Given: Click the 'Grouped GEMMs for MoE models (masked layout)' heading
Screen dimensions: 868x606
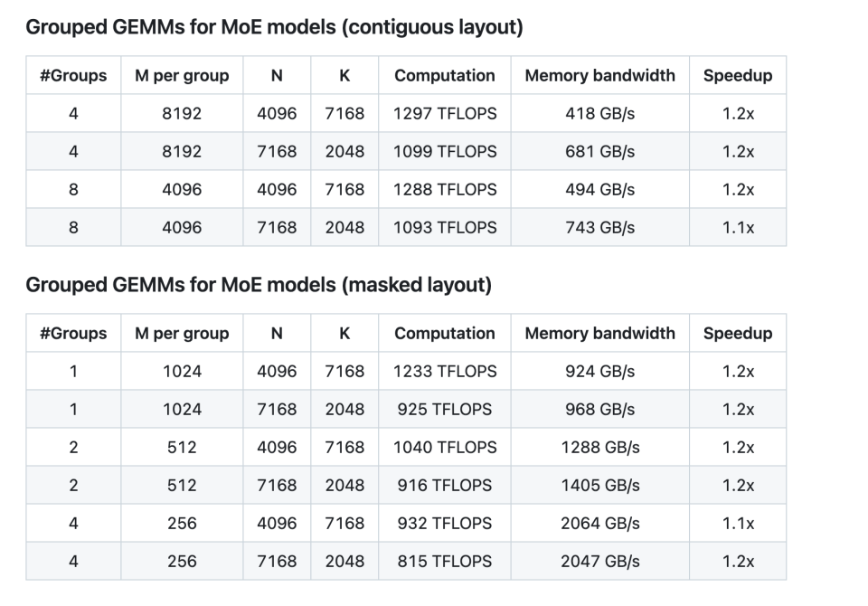Looking at the screenshot, I should pyautogui.click(x=259, y=286).
